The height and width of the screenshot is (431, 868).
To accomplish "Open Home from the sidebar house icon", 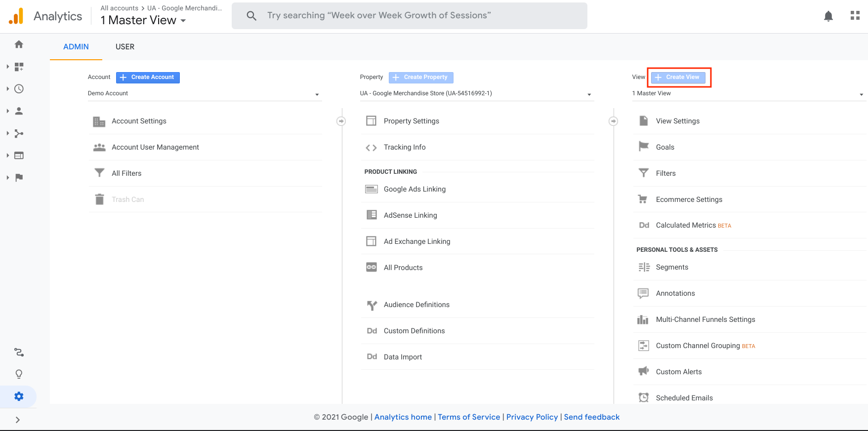I will [x=19, y=44].
